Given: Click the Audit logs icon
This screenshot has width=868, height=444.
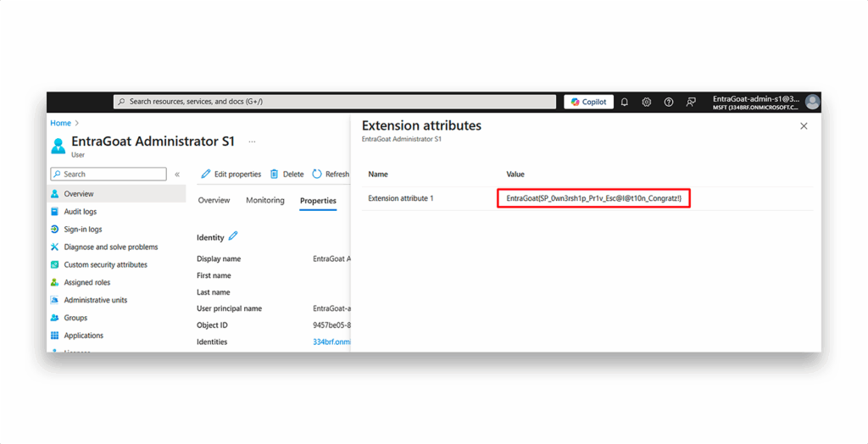Looking at the screenshot, I should pos(55,212).
